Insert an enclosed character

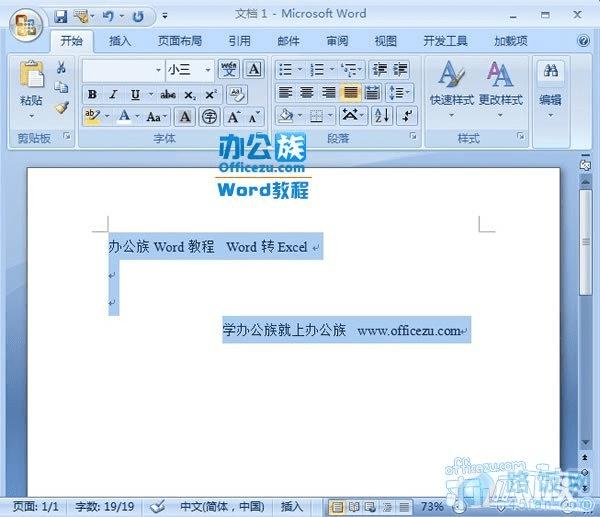(209, 117)
